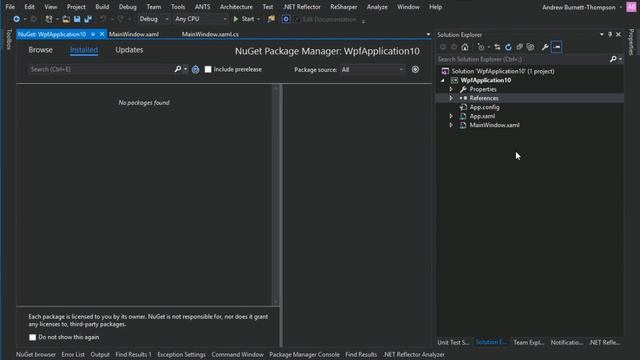Viewport: 640px width, 360px height.
Task: Open the Toolbox side panel
Action: 9,39
